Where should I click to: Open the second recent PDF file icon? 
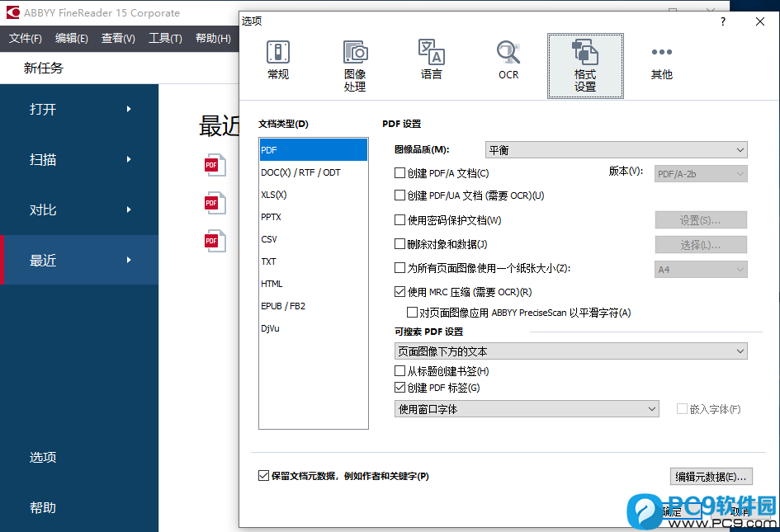pos(215,203)
